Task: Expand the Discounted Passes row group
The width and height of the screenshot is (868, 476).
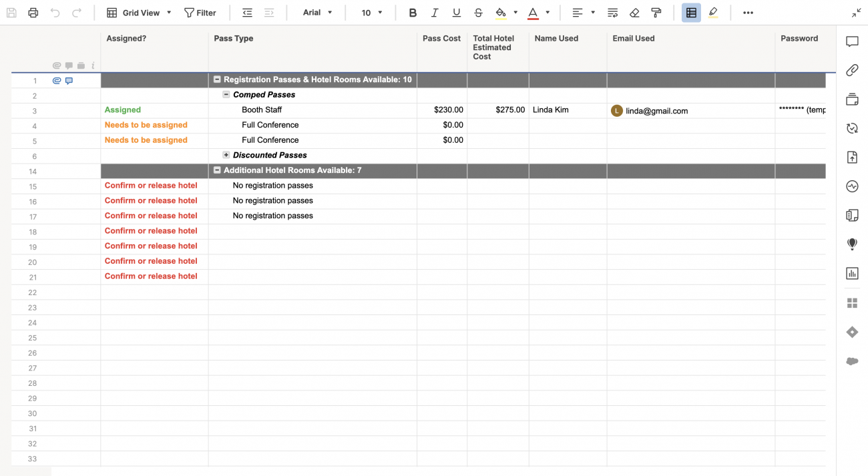Action: point(226,155)
